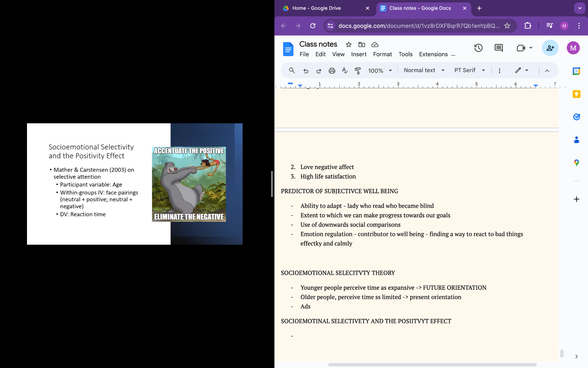Screen dimensions: 588x368
Task: Expand the Normal text style dropdown
Action: click(424, 70)
